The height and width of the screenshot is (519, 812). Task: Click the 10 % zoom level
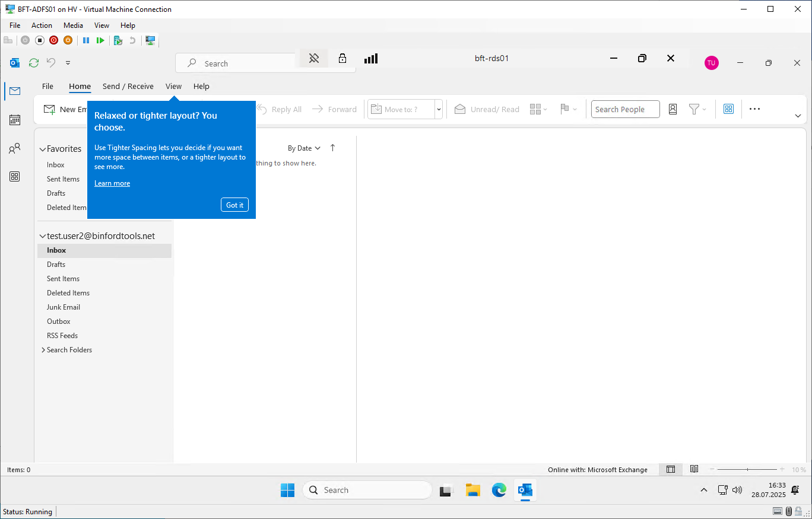click(798, 470)
